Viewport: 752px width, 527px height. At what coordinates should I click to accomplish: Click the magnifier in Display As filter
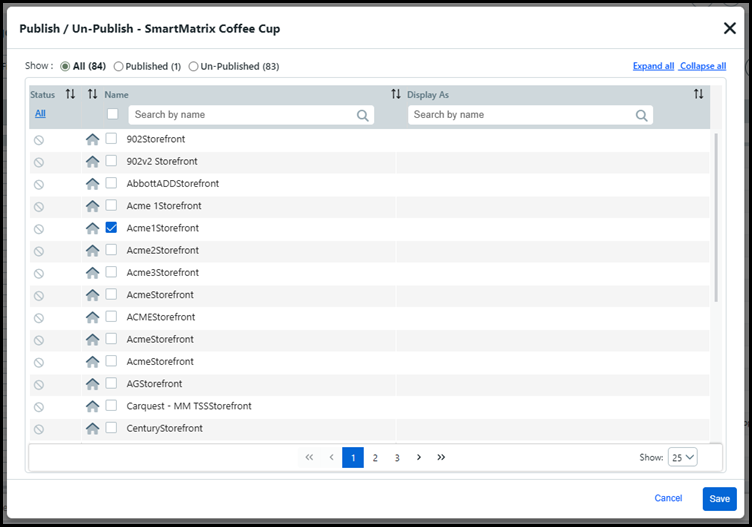tap(641, 115)
